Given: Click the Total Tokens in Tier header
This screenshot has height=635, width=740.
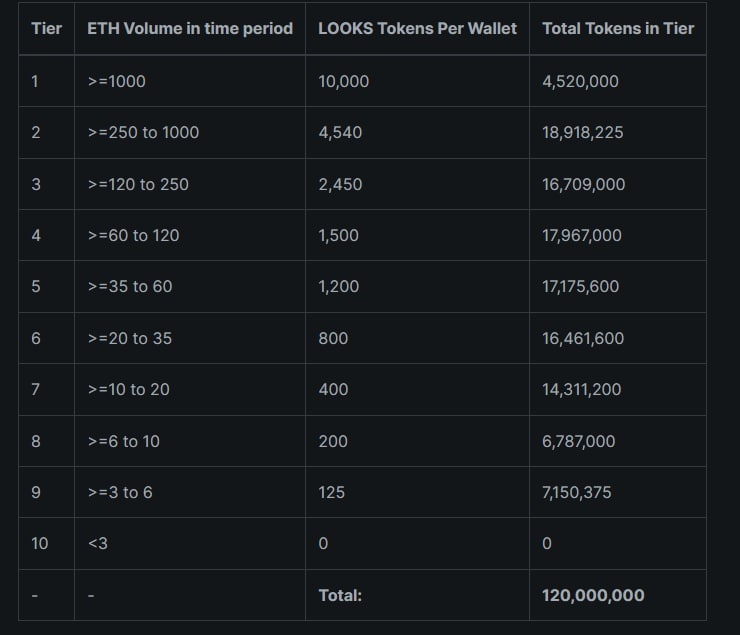Looking at the screenshot, I should coord(618,29).
